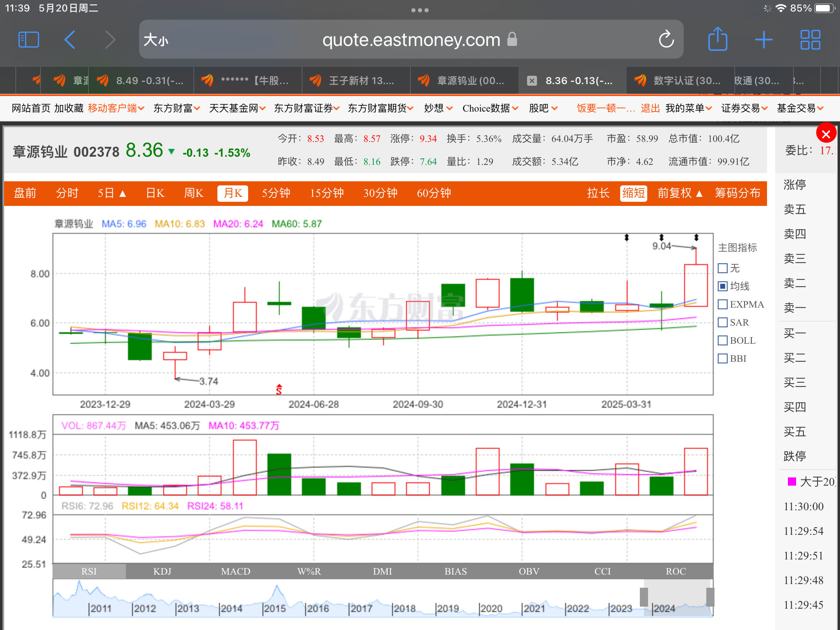840x630 pixels.
Task: Click the 2025-03-31 candlestick on chart
Action: (627, 307)
